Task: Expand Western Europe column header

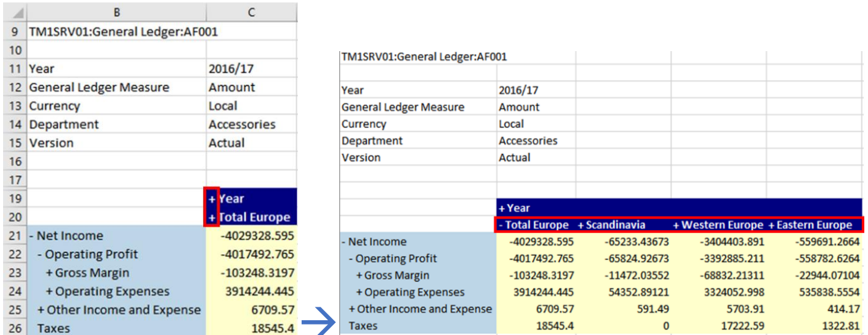Action: point(676,225)
